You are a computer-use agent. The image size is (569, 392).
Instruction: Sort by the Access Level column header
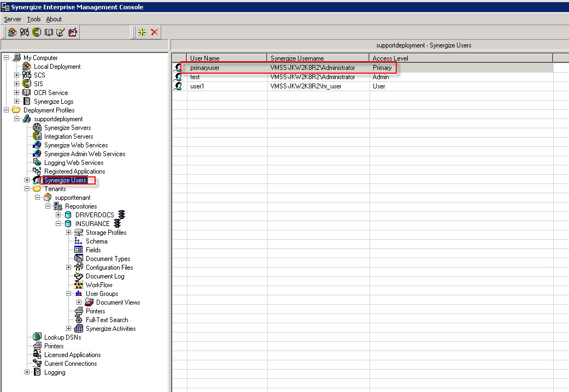(461, 58)
